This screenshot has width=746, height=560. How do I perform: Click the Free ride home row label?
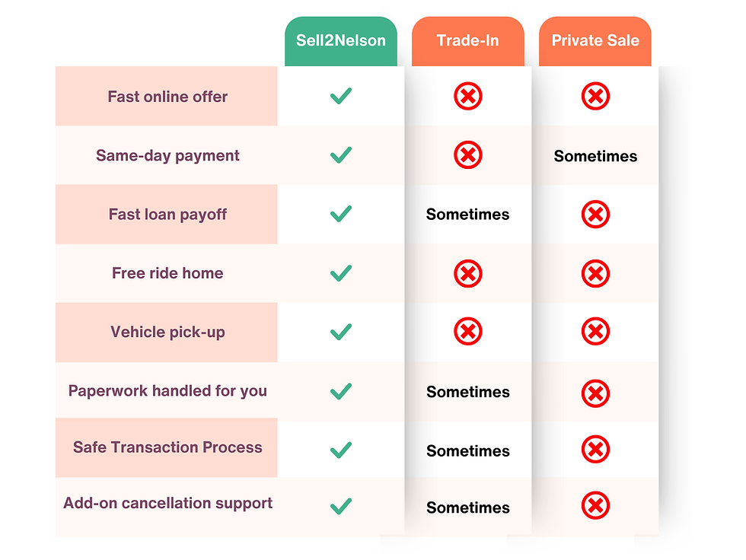(x=167, y=273)
